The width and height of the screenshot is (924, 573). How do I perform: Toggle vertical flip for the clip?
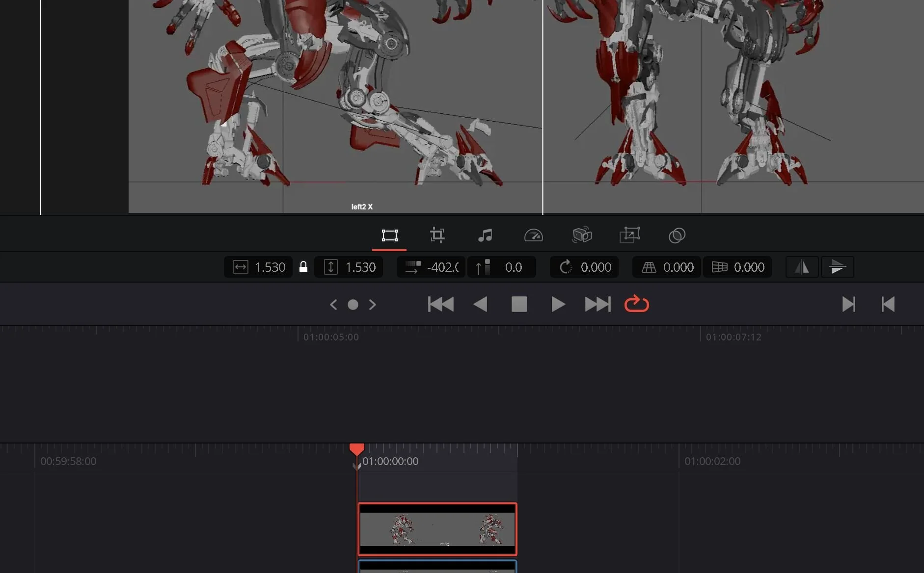(838, 266)
